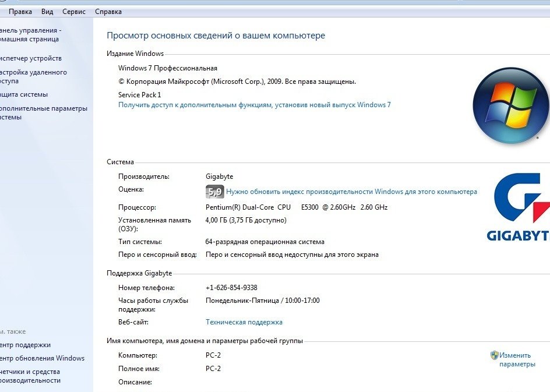Click the Pentium Dual-Core processor value
Viewport: 550px width, 392px height.
click(x=297, y=207)
